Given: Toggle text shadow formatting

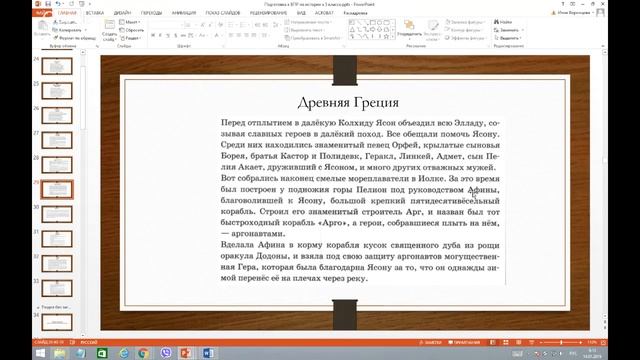Looking at the screenshot, I should click(x=176, y=36).
